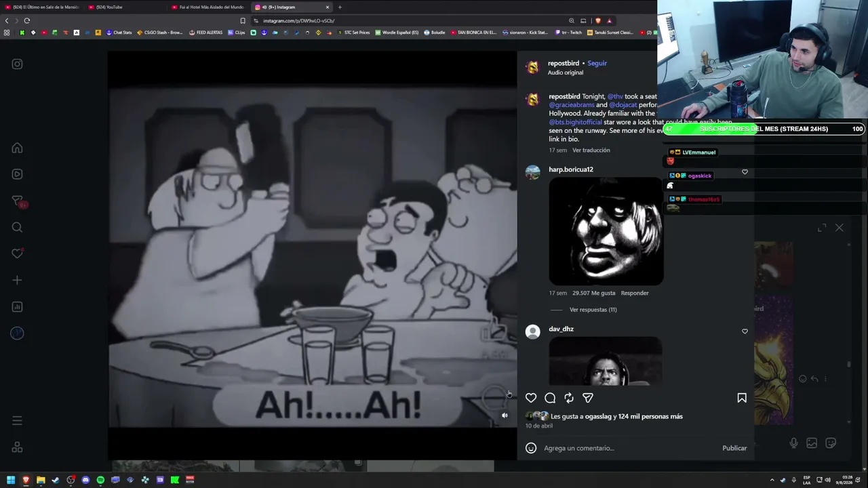Toggle the video mute speaker button
The image size is (868, 488).
point(505,415)
